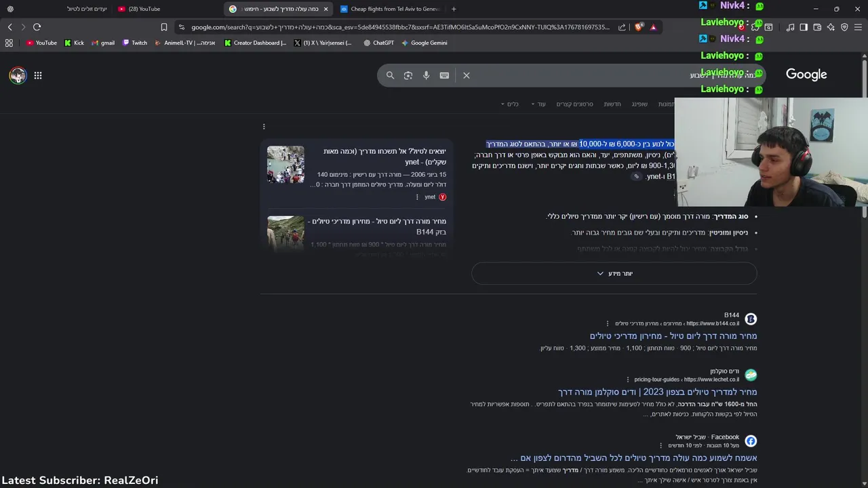This screenshot has height=488, width=868.
Task: Open ודים סוקלמן tour guide pricing result
Action: pyautogui.click(x=657, y=392)
